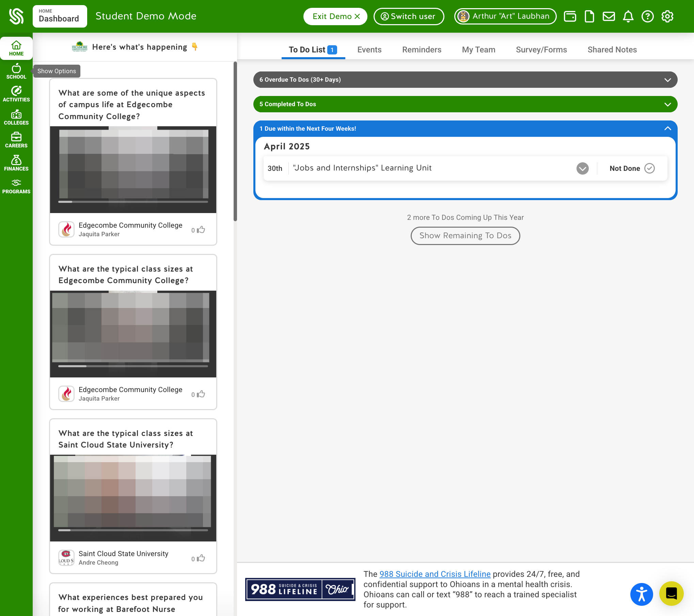The width and height of the screenshot is (694, 616).
Task: Open the Colleges sidebar section
Action: coord(16,117)
